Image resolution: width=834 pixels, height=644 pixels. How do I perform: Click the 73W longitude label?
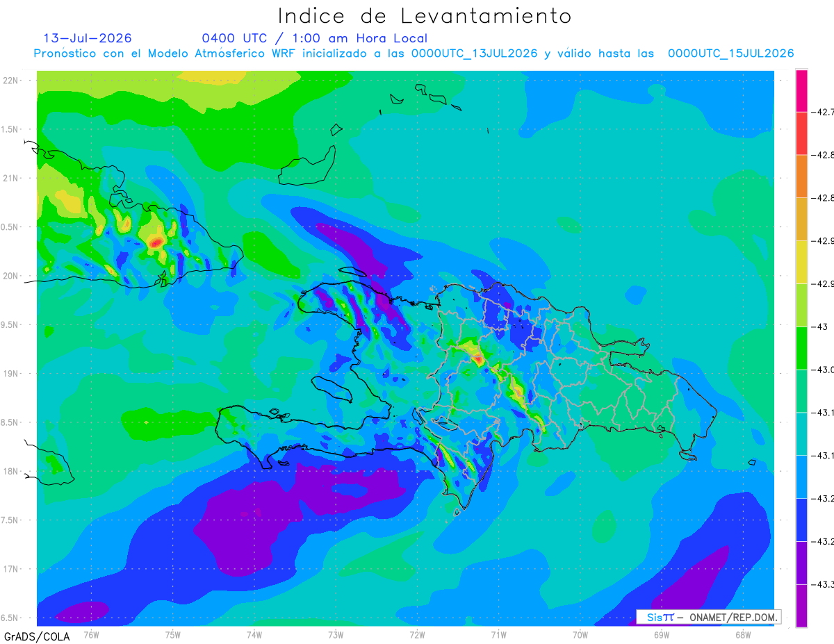click(x=336, y=634)
